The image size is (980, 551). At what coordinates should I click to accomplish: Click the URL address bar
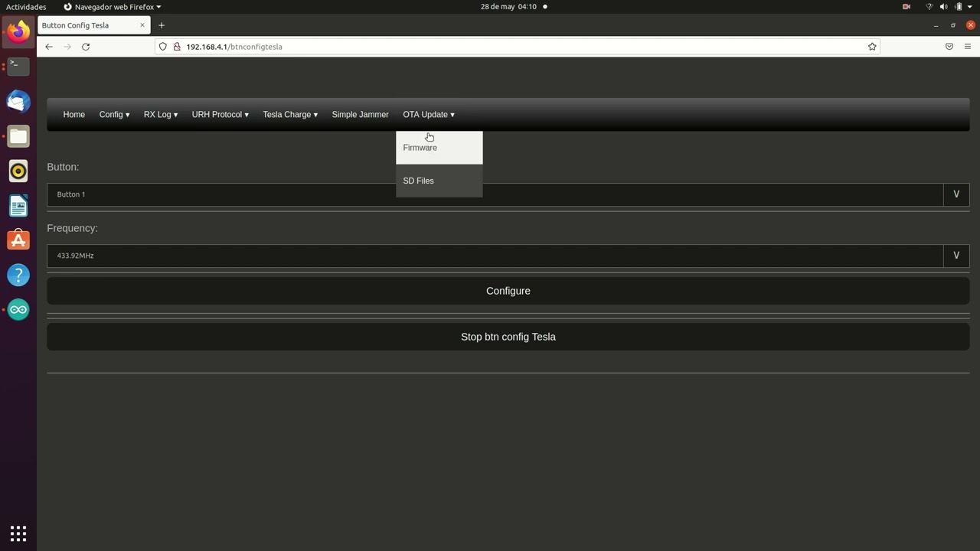517,47
